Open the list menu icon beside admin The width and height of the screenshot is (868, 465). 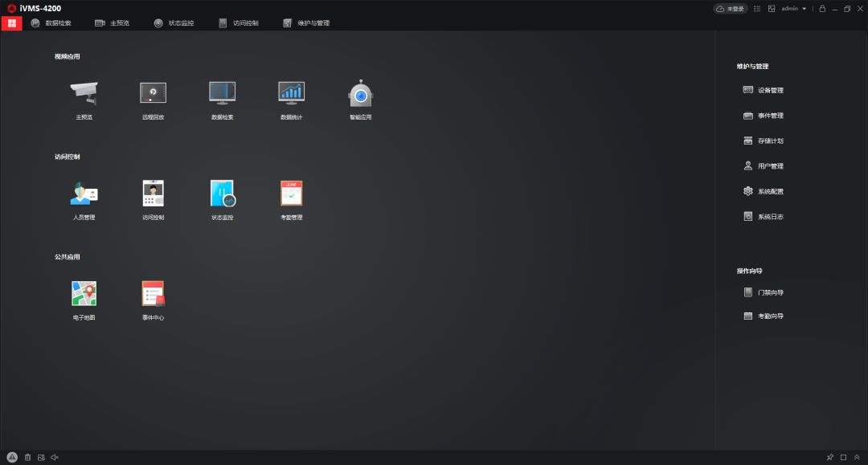pyautogui.click(x=757, y=9)
